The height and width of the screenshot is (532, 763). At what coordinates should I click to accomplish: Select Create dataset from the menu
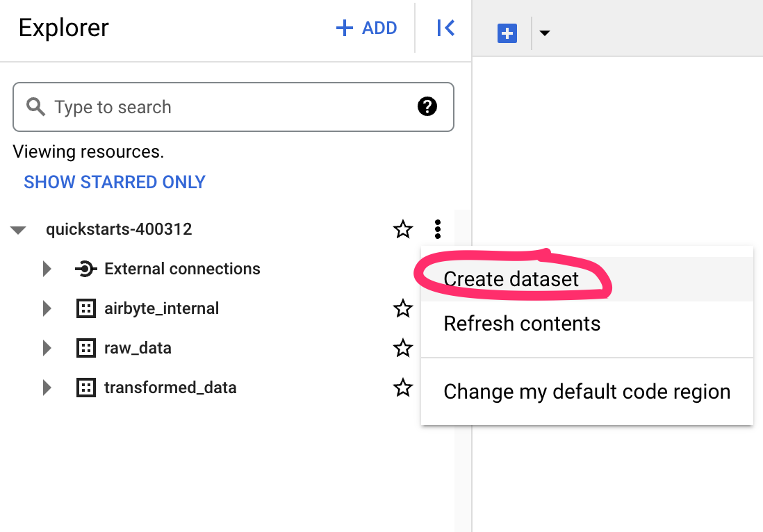(510, 279)
